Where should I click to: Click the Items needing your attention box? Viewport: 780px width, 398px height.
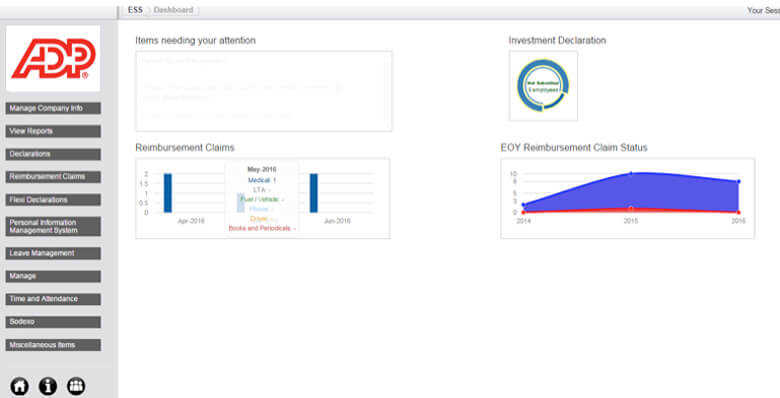[264, 91]
